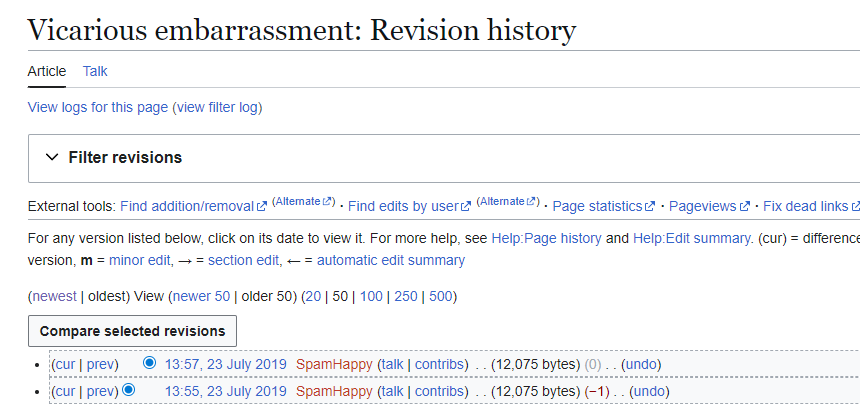The height and width of the screenshot is (404, 860).
Task: Open revision dated 13:55, 23 July 2019
Action: [x=225, y=391]
